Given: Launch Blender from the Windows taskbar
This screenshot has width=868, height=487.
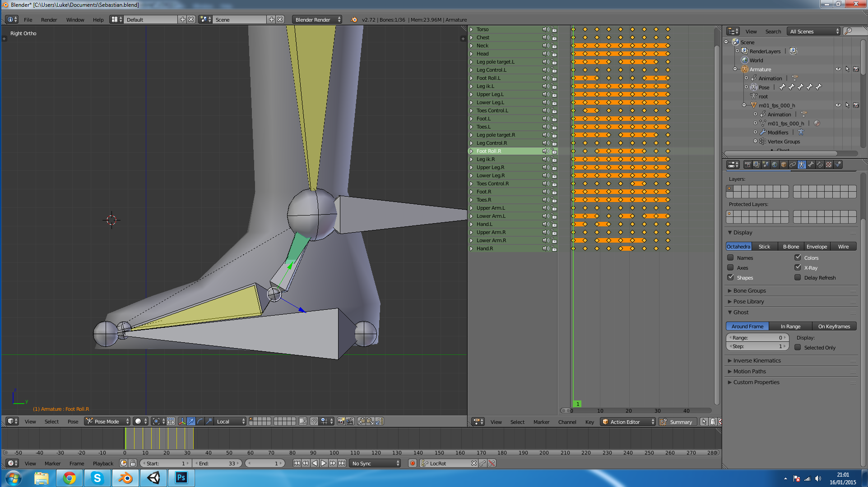Looking at the screenshot, I should coord(125,478).
